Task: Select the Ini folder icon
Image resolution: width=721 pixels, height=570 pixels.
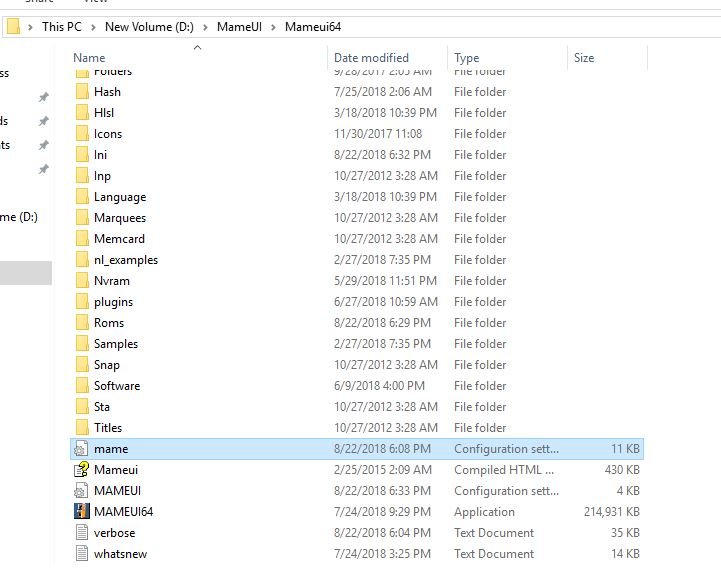Action: (82, 154)
